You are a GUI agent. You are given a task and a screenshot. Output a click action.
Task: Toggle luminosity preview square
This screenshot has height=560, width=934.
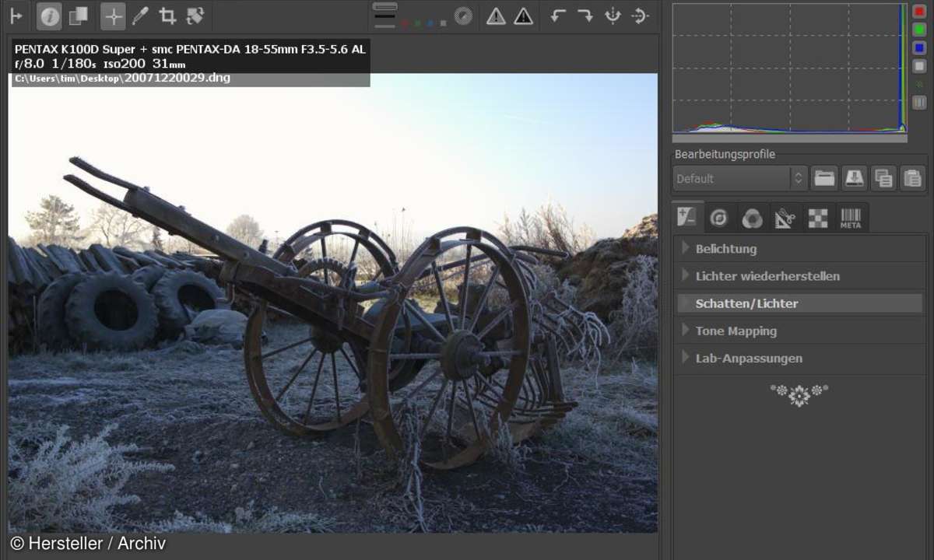click(443, 24)
